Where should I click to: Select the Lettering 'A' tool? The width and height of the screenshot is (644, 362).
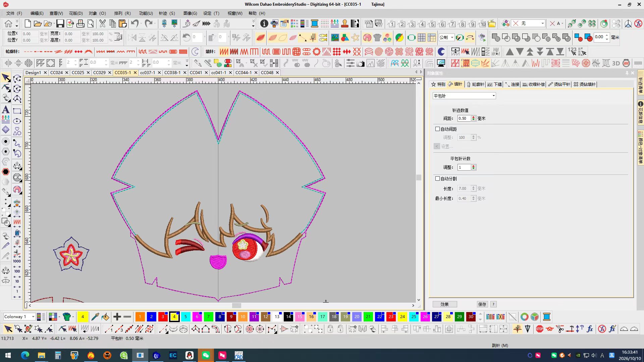[6, 110]
